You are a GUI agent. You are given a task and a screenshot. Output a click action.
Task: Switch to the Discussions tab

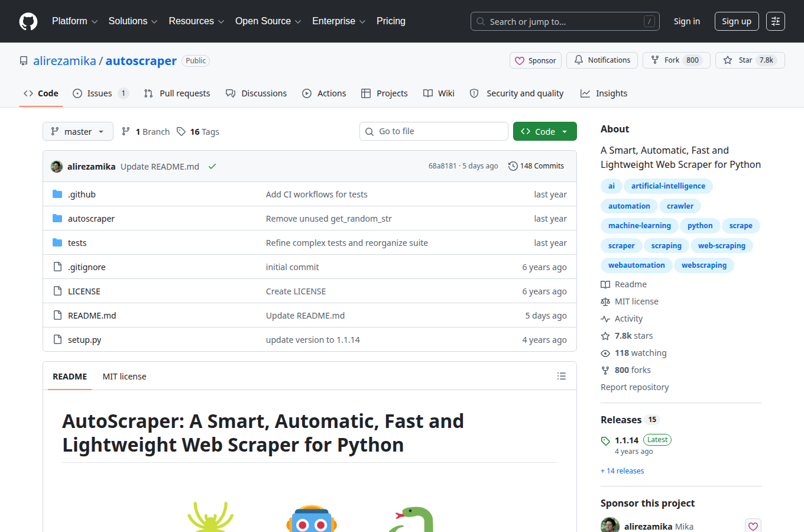pyautogui.click(x=256, y=93)
